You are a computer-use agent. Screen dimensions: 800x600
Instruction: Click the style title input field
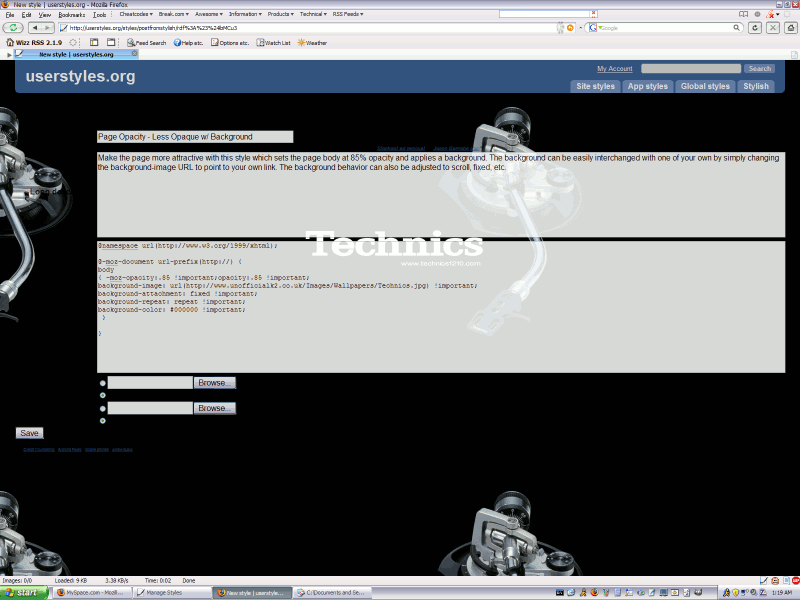click(195, 137)
